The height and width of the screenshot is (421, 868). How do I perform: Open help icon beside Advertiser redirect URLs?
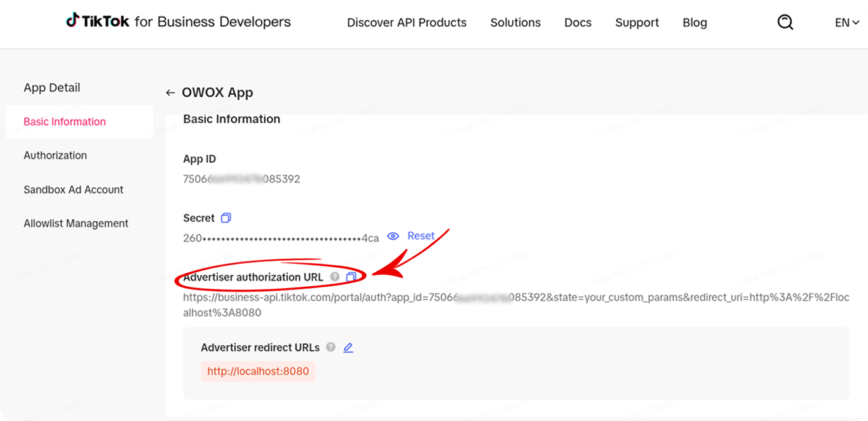point(330,347)
